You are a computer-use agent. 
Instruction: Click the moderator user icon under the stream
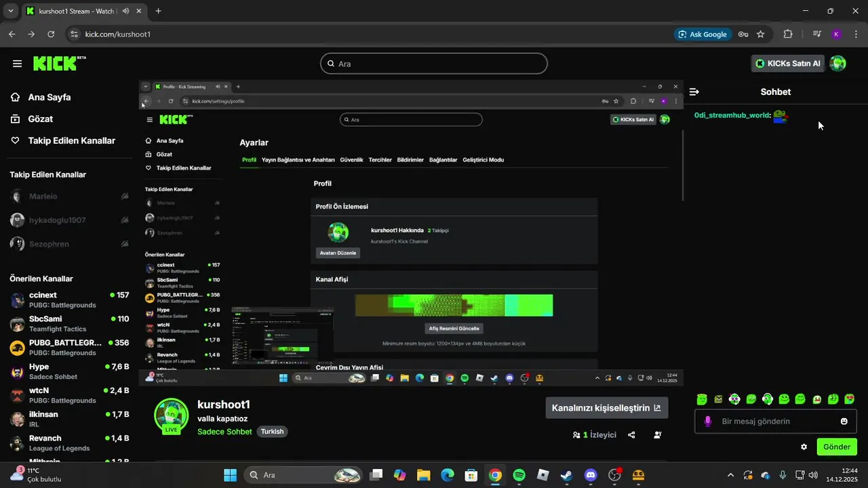(658, 435)
